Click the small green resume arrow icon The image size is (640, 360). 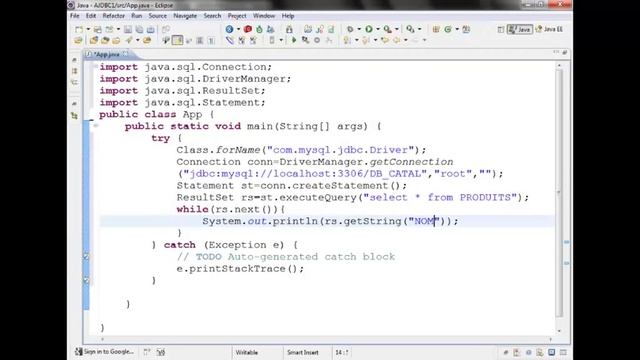click(x=293, y=40)
